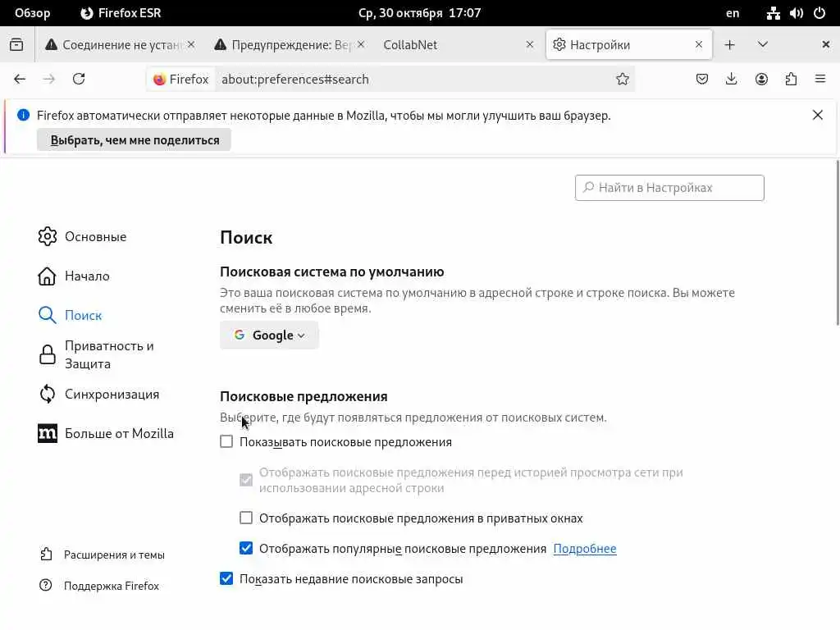Screen dimensions: 840x630
Task: Click the "Найти в Настройках" search field
Action: pyautogui.click(x=669, y=188)
